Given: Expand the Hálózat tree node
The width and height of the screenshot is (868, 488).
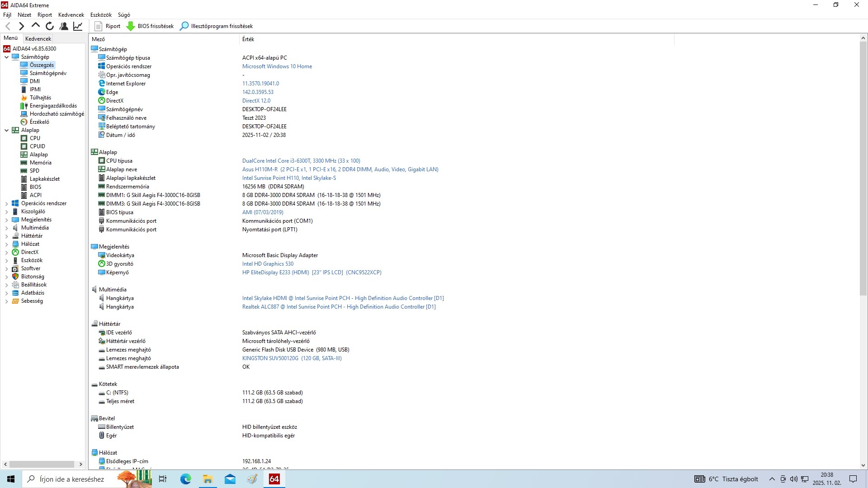Looking at the screenshot, I should [6, 244].
